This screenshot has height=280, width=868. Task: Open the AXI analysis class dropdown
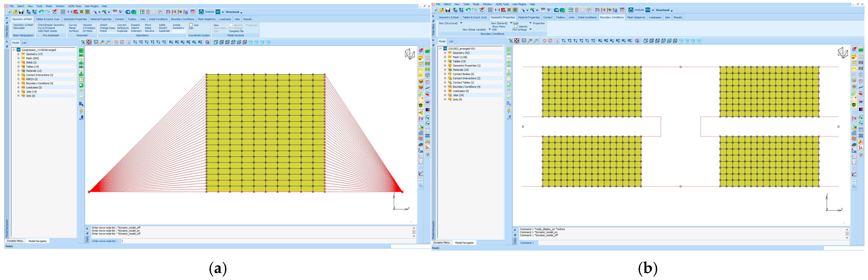tap(223, 12)
